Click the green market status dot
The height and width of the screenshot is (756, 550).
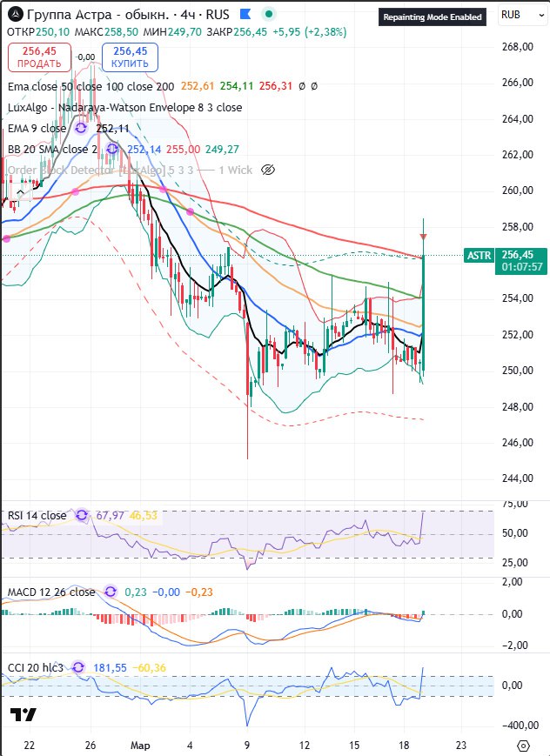[270, 15]
